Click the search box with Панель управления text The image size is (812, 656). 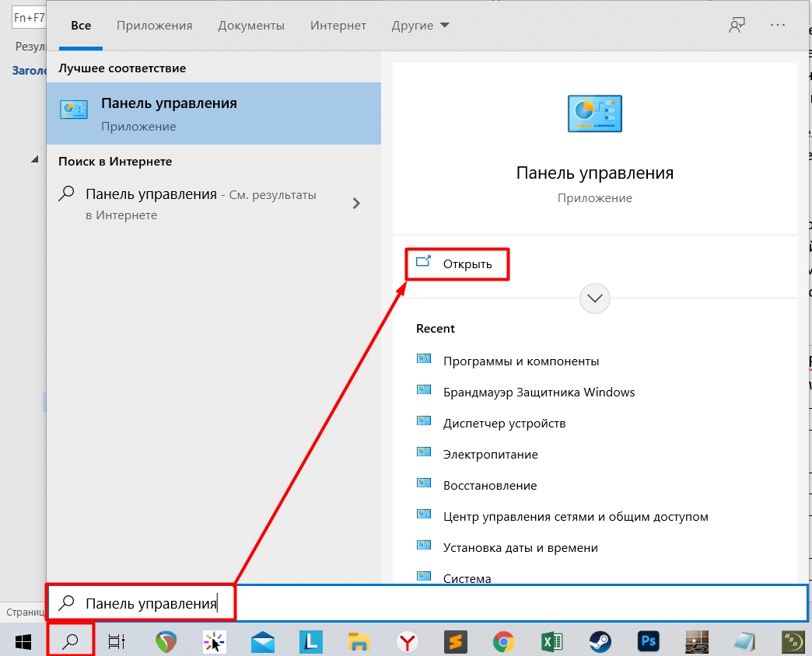[x=427, y=603]
